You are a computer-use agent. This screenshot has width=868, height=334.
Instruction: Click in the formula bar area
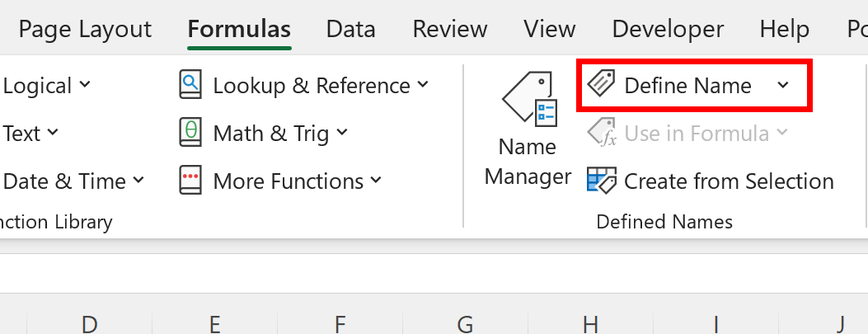pos(434,274)
